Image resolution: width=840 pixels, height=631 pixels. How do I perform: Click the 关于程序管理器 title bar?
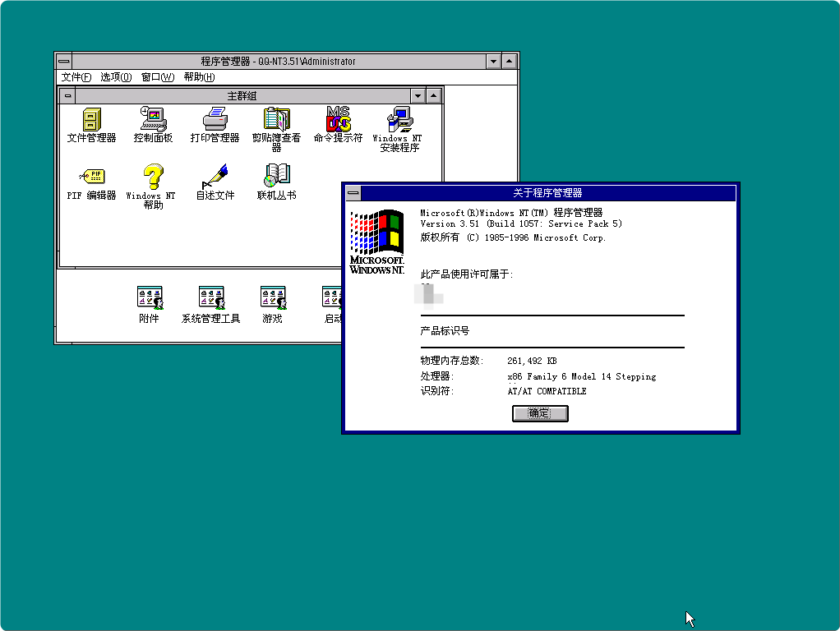[548, 193]
